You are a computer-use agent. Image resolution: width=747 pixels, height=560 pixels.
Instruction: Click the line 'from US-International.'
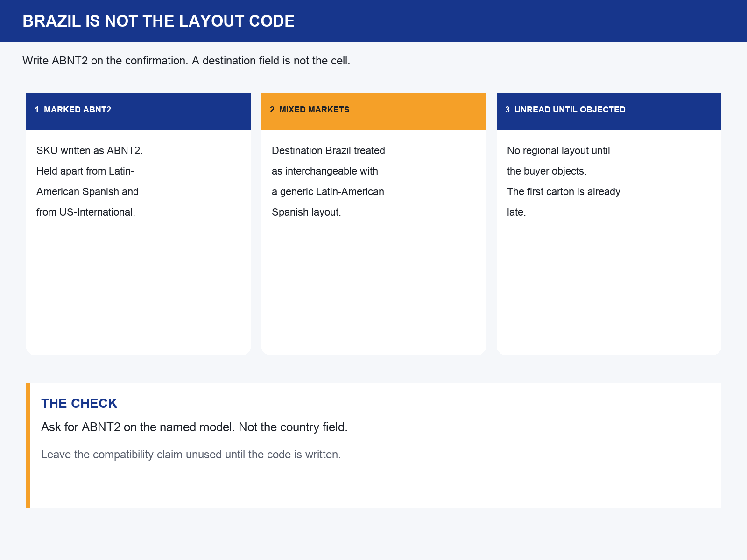[86, 212]
